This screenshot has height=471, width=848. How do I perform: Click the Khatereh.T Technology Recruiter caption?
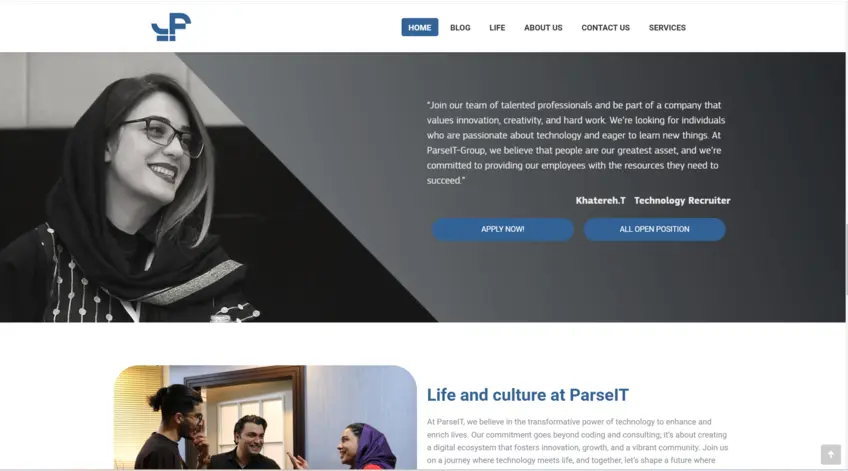(653, 201)
